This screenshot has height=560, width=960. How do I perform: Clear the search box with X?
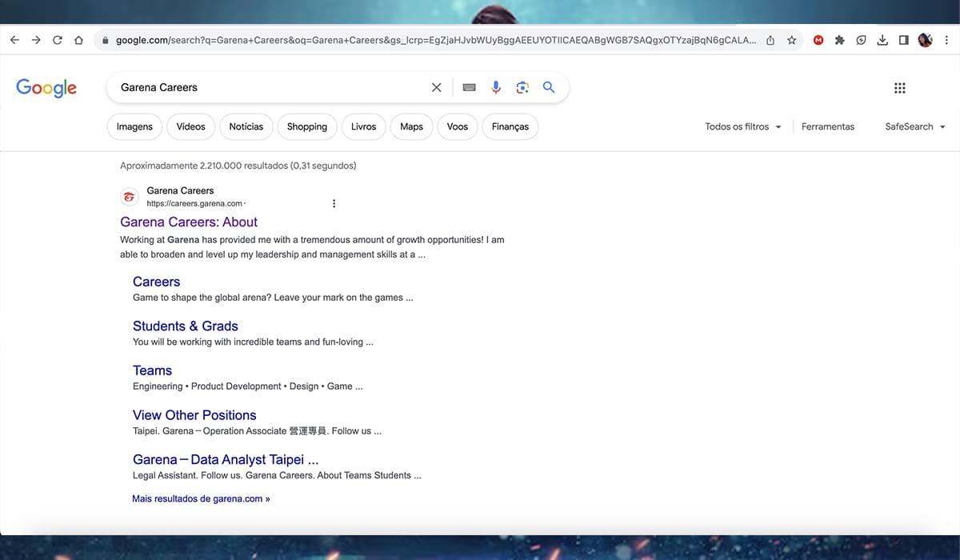[437, 87]
